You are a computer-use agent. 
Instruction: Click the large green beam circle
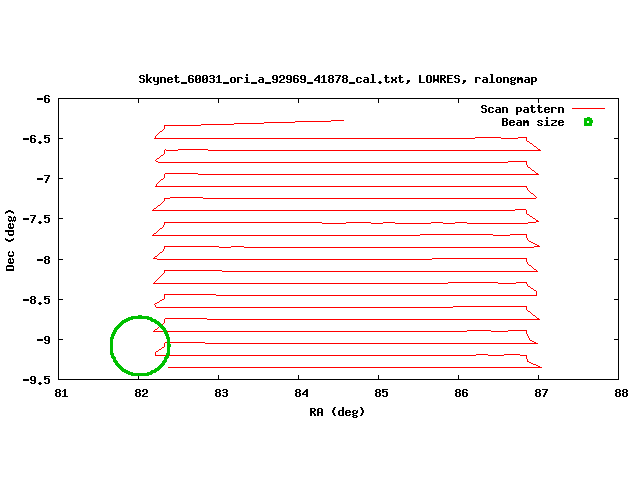point(140,345)
